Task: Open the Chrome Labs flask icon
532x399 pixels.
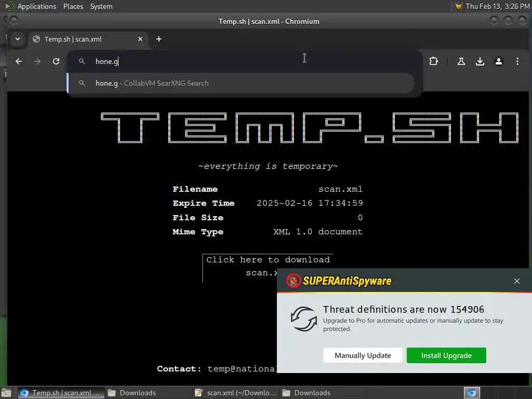Action: tap(461, 61)
